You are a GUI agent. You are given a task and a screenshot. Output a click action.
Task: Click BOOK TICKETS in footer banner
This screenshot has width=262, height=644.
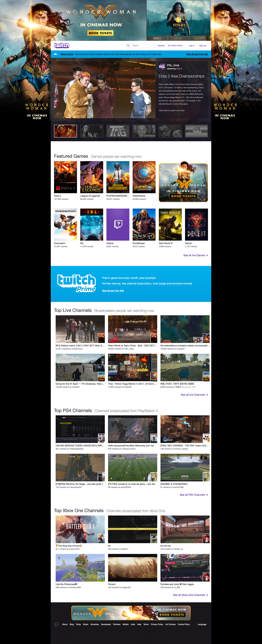(x=172, y=615)
